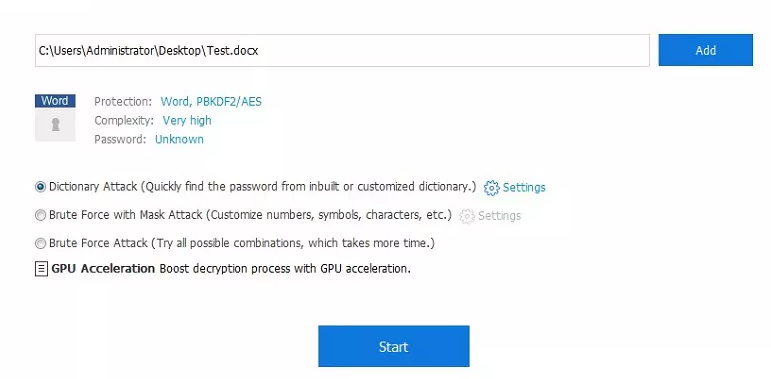Click the Very high complexity value

point(187,120)
